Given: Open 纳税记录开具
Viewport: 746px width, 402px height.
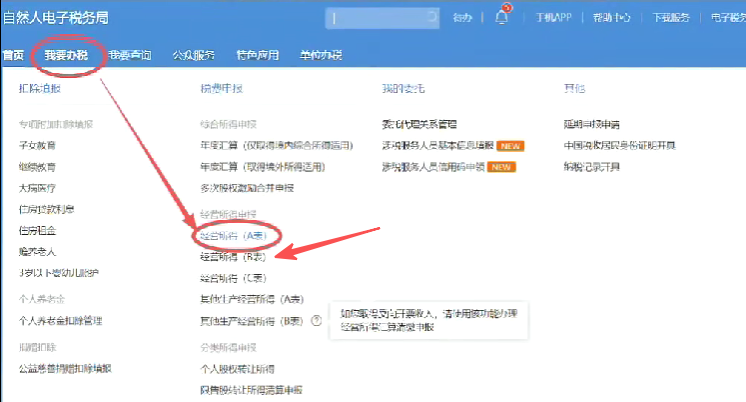Looking at the screenshot, I should point(592,166).
